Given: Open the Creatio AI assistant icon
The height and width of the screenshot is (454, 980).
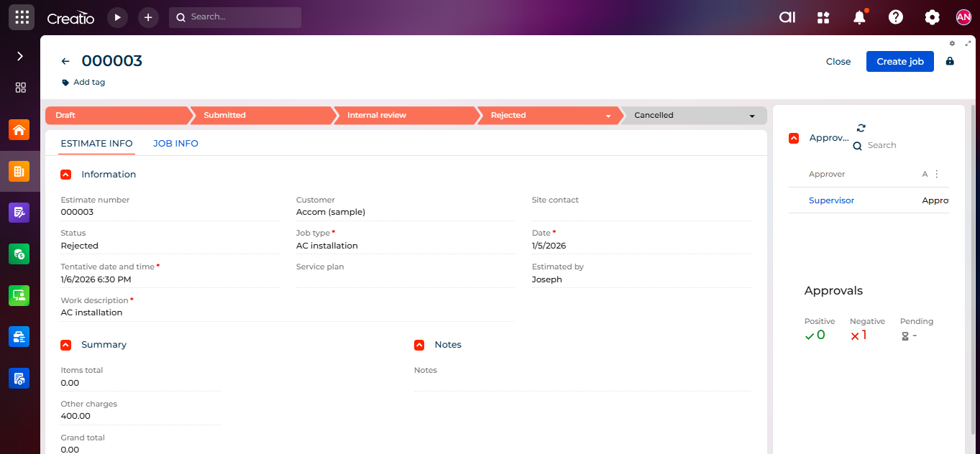Looking at the screenshot, I should point(787,17).
